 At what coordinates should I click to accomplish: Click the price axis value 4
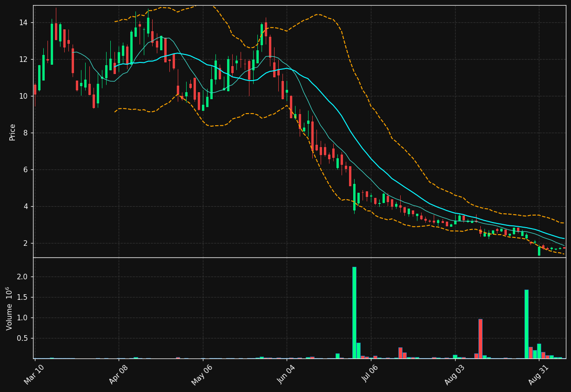pos(26,207)
